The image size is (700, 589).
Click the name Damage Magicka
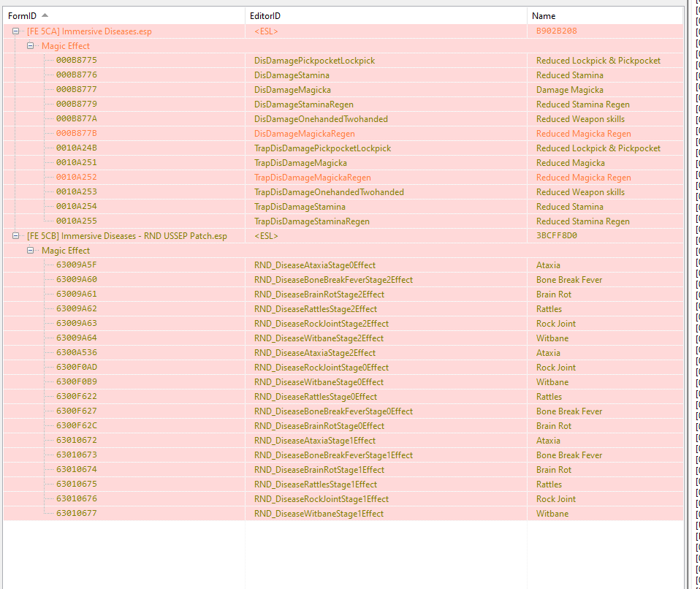pos(570,90)
